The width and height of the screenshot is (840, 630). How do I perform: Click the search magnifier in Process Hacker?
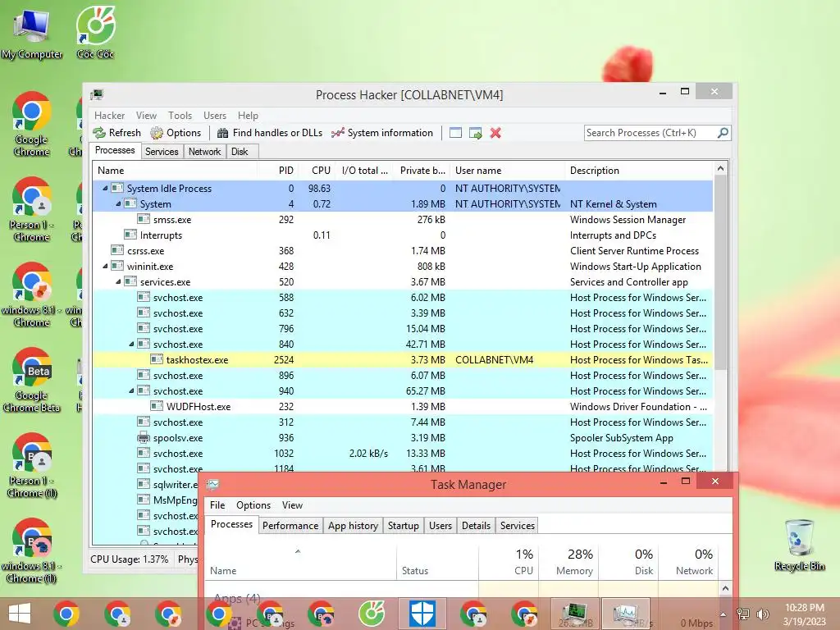click(723, 132)
